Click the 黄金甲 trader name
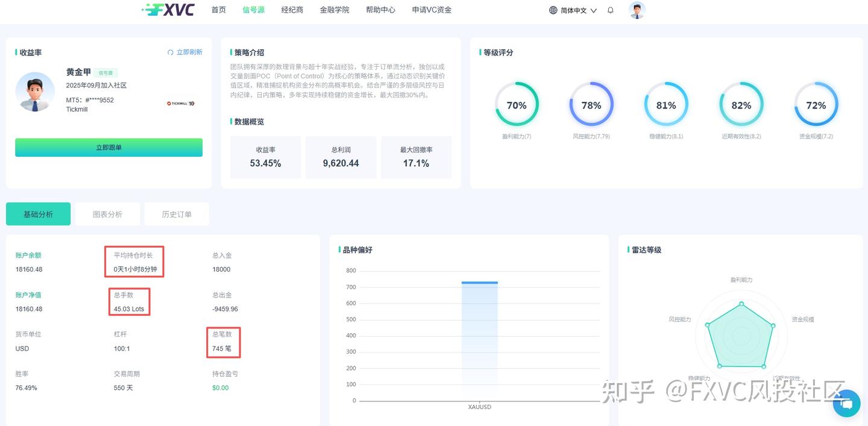This screenshot has width=868, height=426. click(x=78, y=72)
